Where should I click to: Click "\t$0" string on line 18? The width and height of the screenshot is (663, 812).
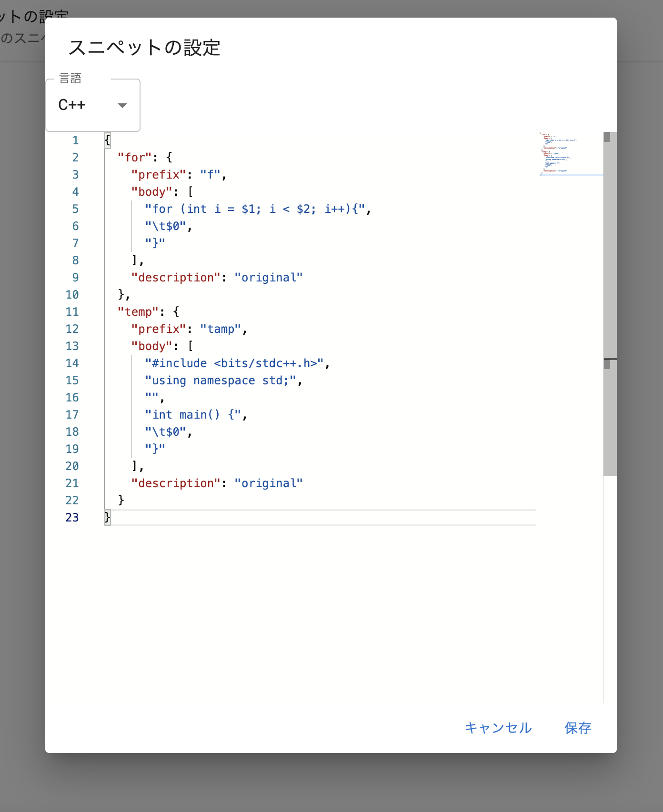[x=165, y=432]
